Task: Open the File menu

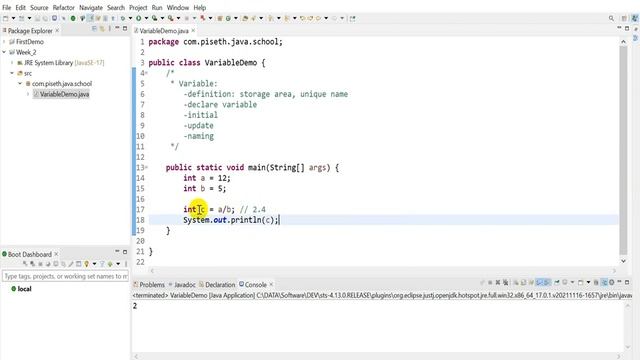Action: tap(7, 7)
